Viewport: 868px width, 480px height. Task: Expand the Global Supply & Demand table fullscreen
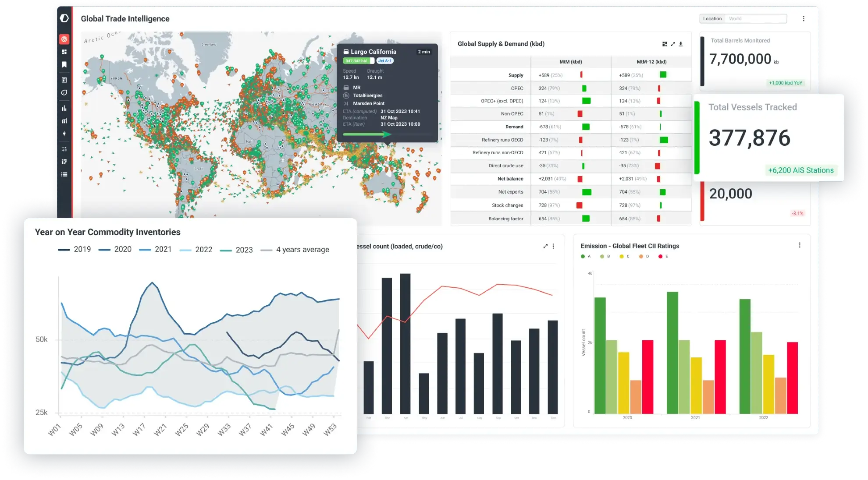pos(672,44)
